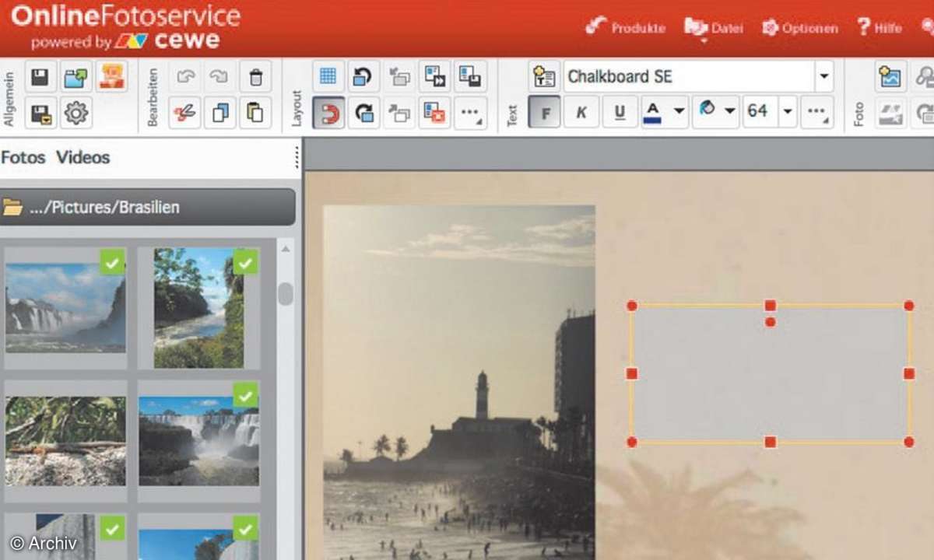934x560 pixels.
Task: Click the redo arrow
Action: pos(220,77)
